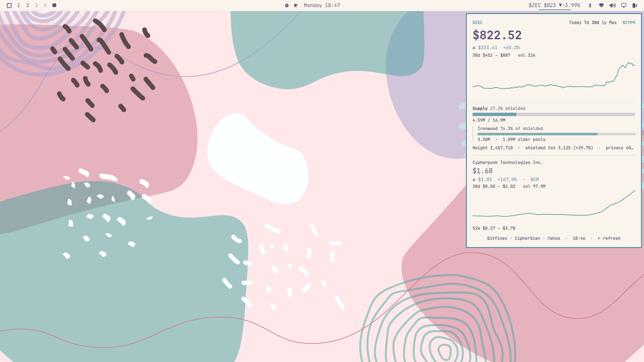This screenshot has width=644, height=362.
Task: Click the 18:46 last-updated time
Action: (x=579, y=238)
